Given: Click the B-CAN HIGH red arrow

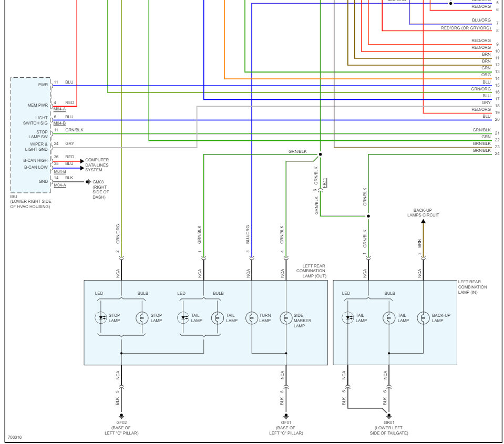Looking at the screenshot, I should point(83,161).
